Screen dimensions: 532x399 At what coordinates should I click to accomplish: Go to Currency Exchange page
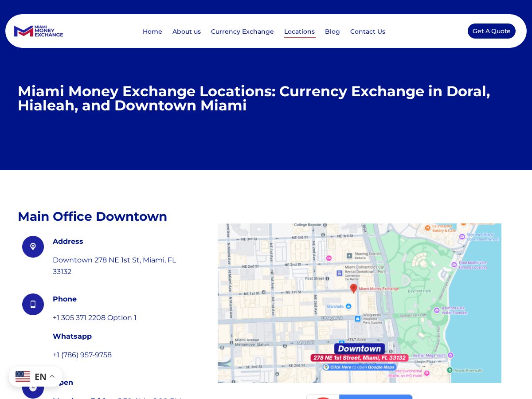pyautogui.click(x=243, y=31)
